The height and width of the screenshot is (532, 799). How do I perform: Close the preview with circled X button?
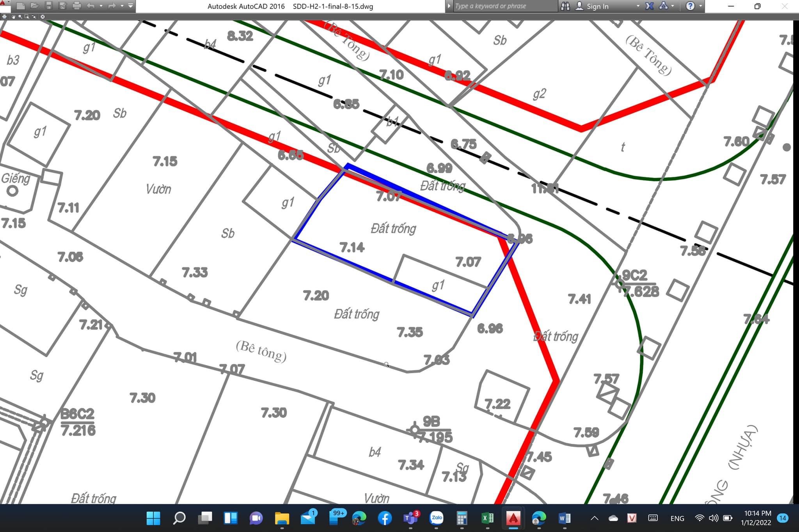[43, 17]
